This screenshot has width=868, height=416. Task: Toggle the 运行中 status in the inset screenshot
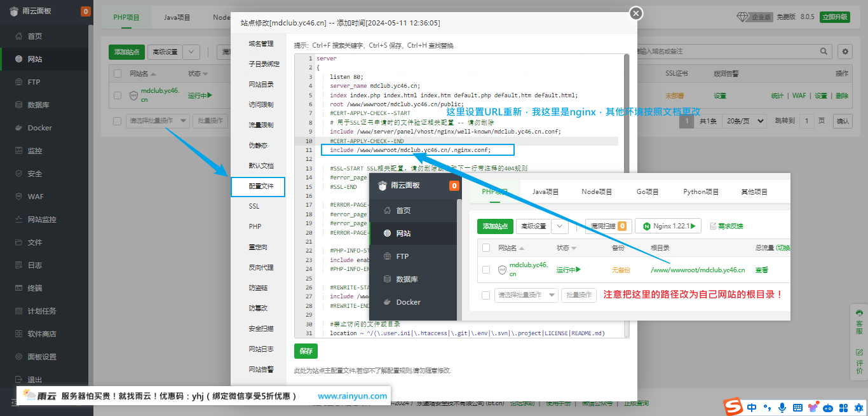(569, 270)
